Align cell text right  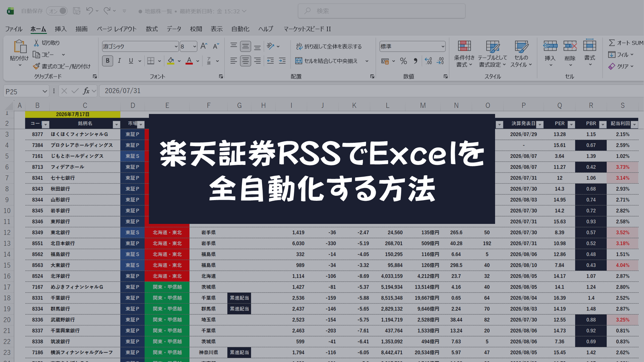(x=257, y=61)
